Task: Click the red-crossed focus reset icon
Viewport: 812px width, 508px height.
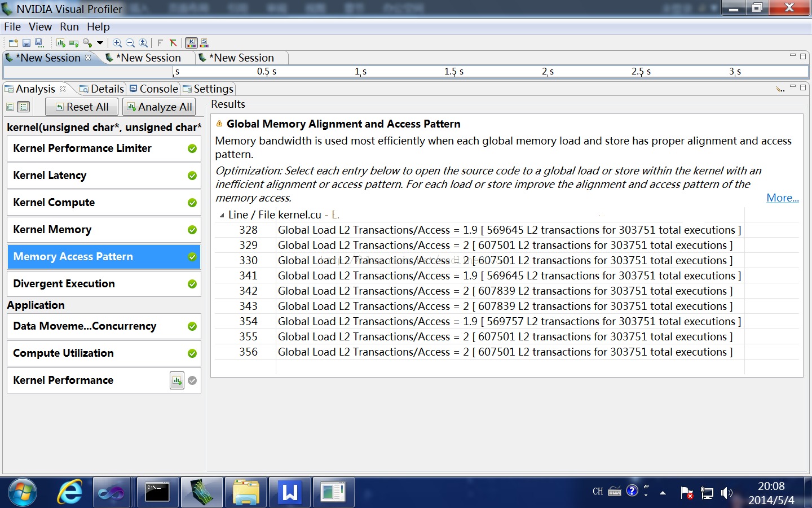Action: point(173,43)
